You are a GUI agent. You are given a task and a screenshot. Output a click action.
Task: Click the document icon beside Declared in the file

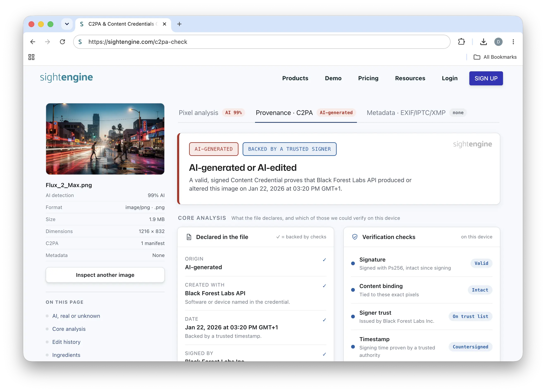pos(189,237)
